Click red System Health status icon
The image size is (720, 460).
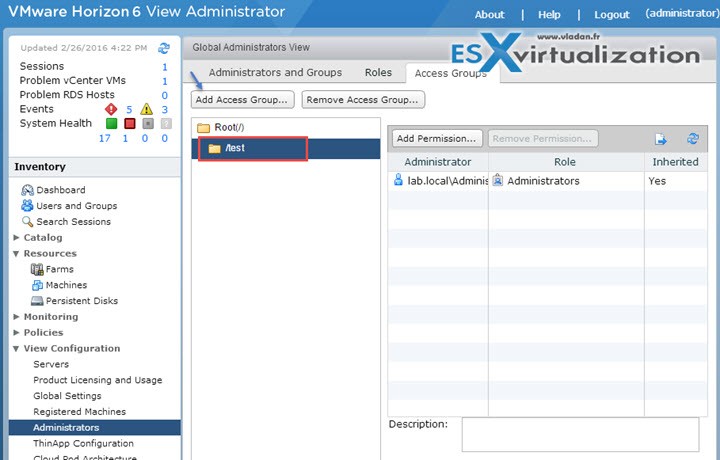pos(130,123)
